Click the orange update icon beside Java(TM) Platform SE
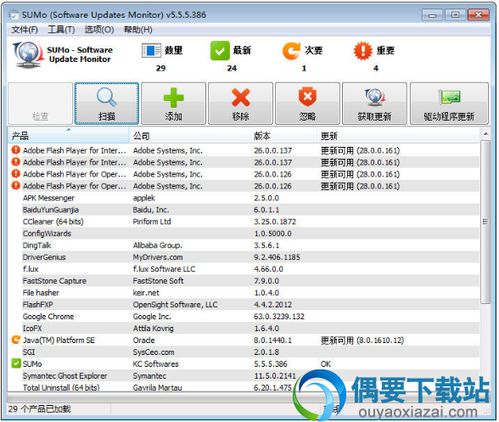Viewport: 499px width, 422px height. [16, 340]
